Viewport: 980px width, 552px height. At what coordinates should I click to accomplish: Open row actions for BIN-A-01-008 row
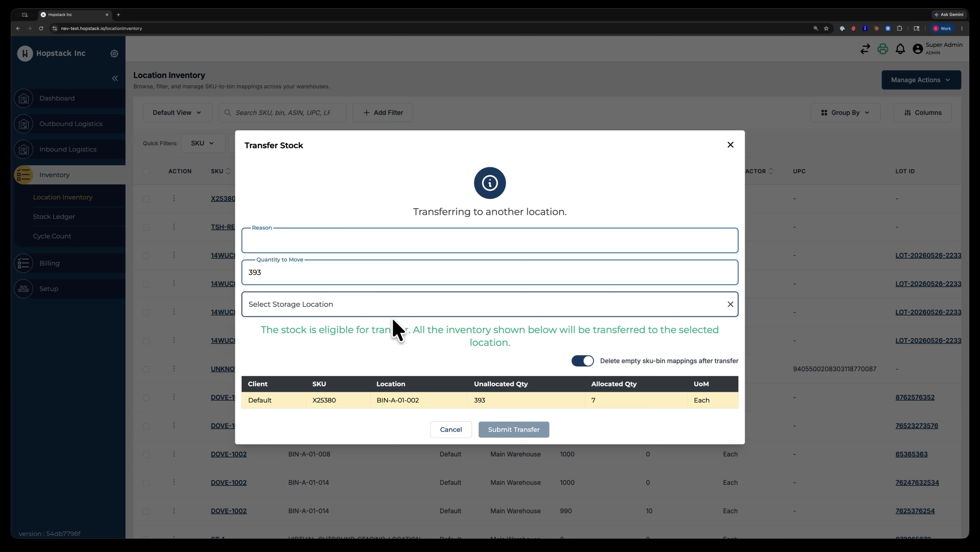pyautogui.click(x=174, y=454)
